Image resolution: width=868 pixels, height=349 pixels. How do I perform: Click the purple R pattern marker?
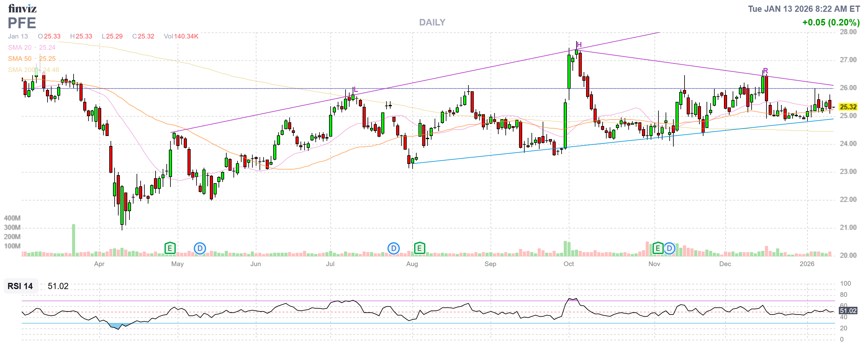(x=765, y=71)
